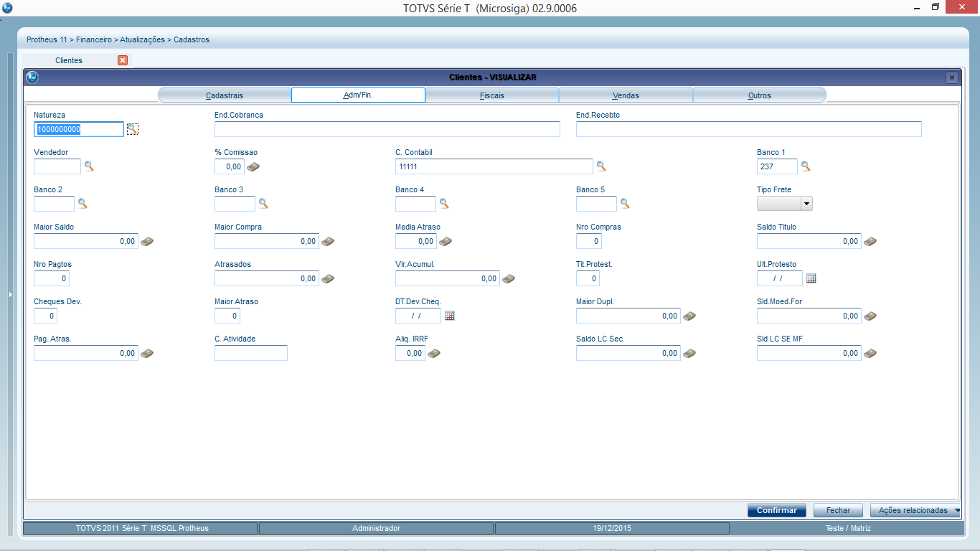
Task: Click the TOTVS application icon in title bar
Action: pyautogui.click(x=7, y=7)
